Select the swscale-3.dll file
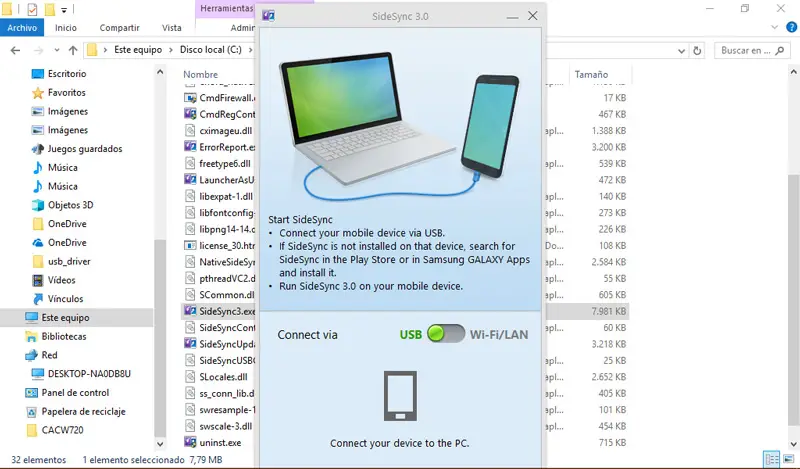800x469 pixels. click(226, 426)
